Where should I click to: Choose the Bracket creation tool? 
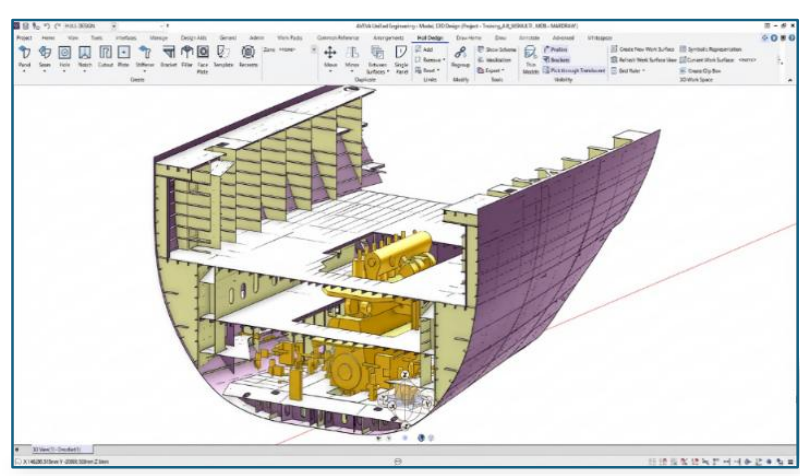[168, 52]
